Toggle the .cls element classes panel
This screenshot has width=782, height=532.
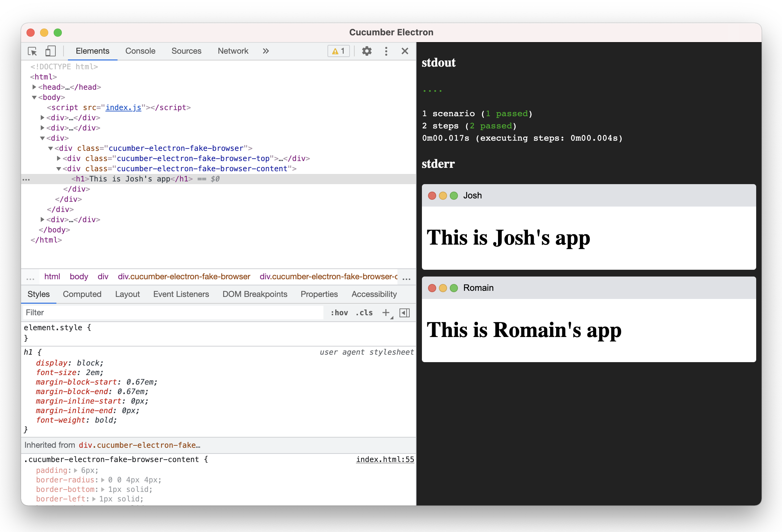tap(364, 313)
